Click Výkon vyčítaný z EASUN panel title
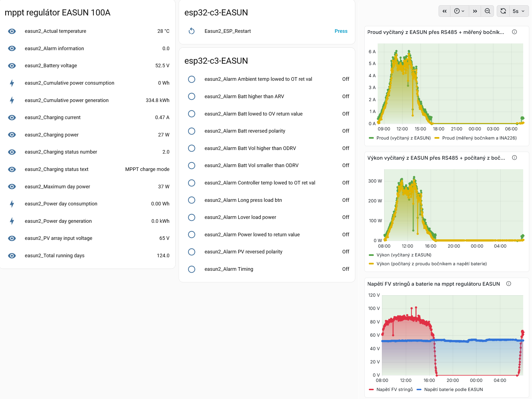The image size is (532, 399). [x=436, y=158]
